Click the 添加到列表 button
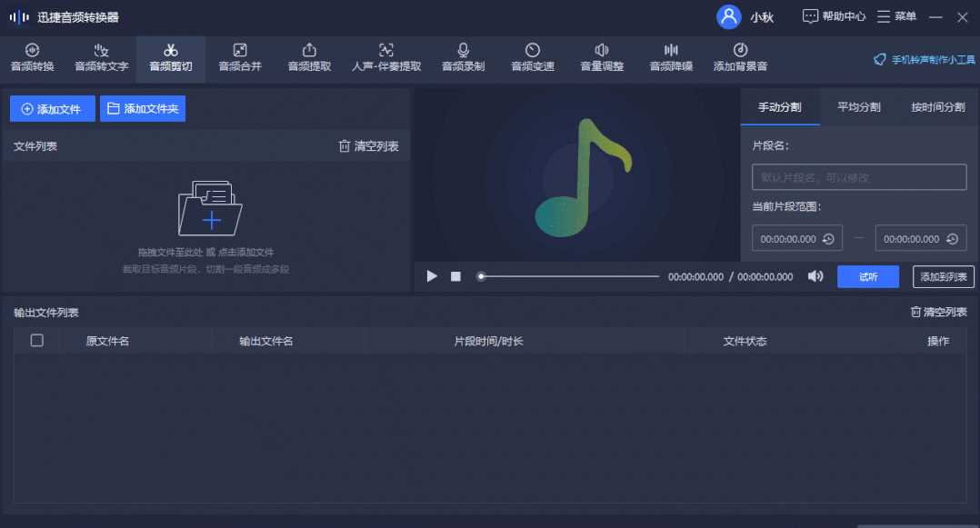Screen dimensions: 980x528 click(944, 277)
